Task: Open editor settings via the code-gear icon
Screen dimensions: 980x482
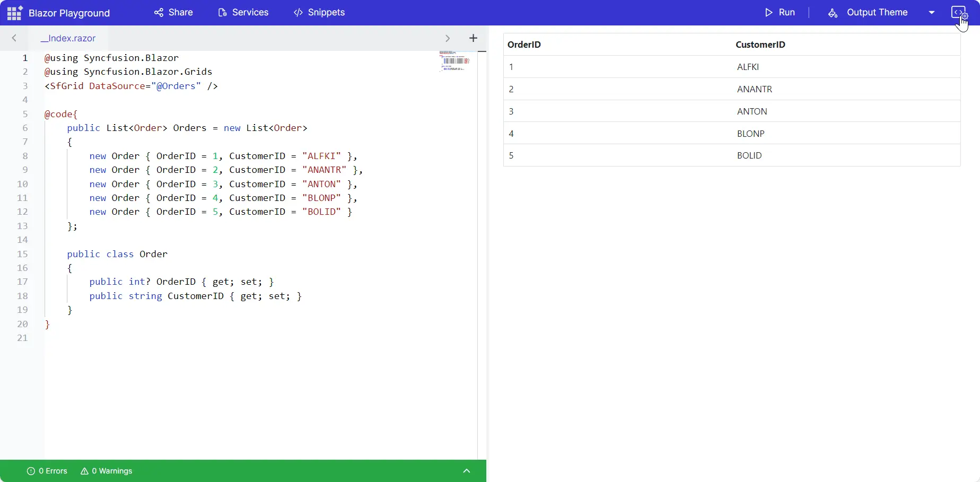Action: point(959,11)
